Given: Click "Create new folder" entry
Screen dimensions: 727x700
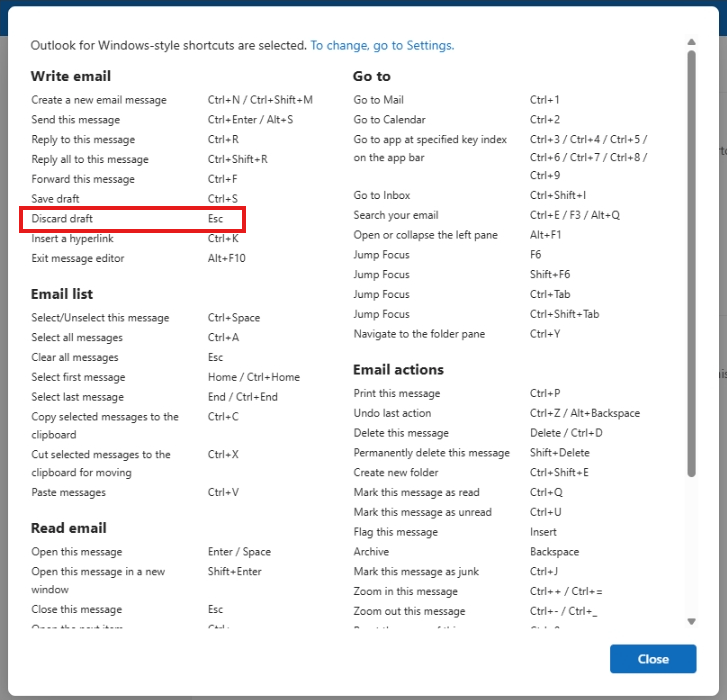Looking at the screenshot, I should 395,472.
